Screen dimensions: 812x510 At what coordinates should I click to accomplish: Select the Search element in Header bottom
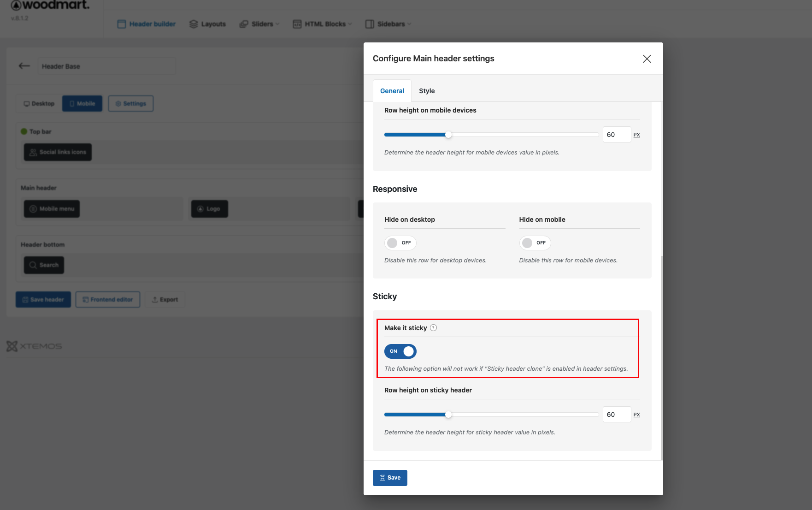tap(44, 265)
